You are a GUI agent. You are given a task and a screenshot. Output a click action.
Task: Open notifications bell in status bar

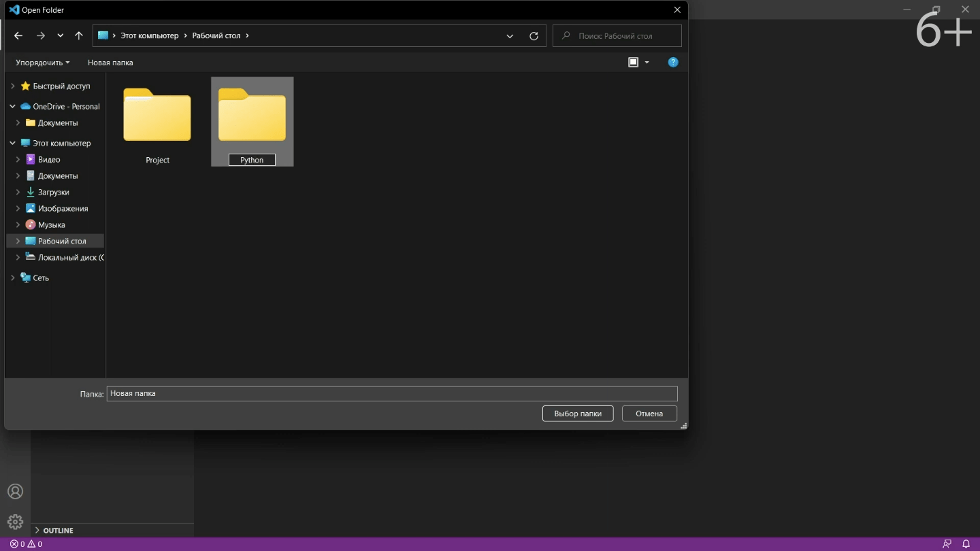(966, 544)
